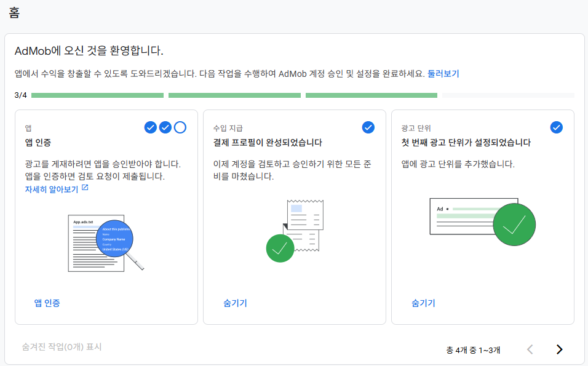
Task: Click the small 앱 label above 앱 인증 title
Action: [x=28, y=128]
